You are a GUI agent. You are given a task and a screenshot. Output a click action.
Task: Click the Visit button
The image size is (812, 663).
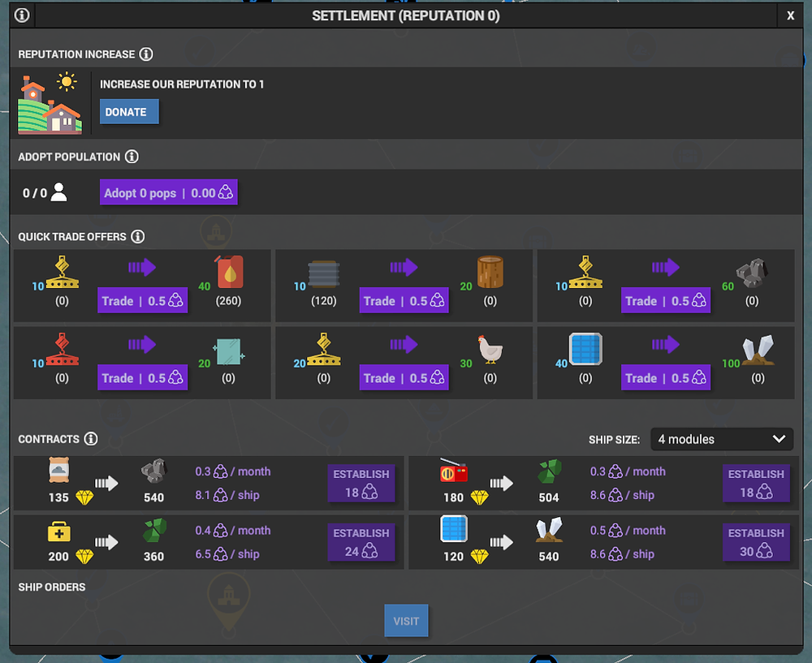coord(406,621)
